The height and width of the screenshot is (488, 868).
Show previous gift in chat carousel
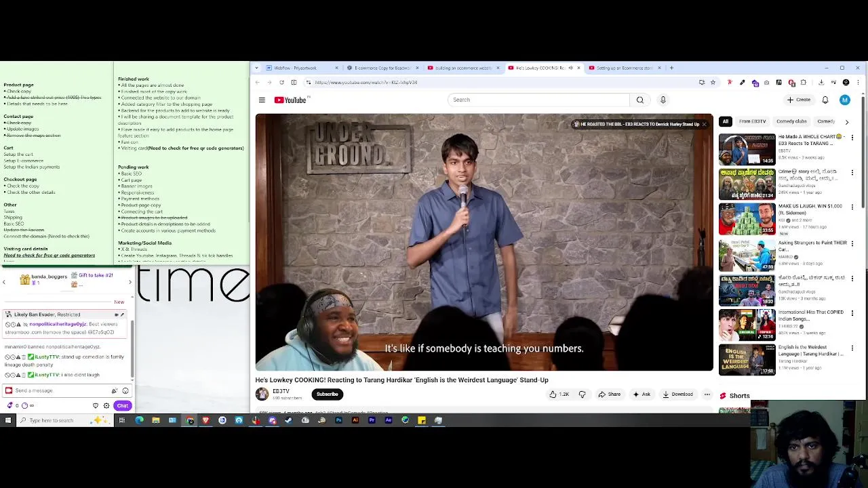point(4,281)
